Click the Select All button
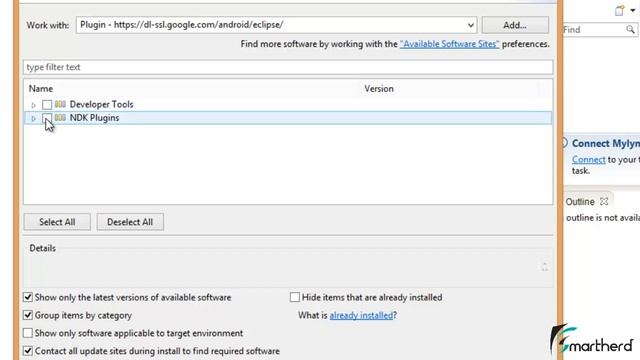The image size is (640, 360). pos(57,222)
